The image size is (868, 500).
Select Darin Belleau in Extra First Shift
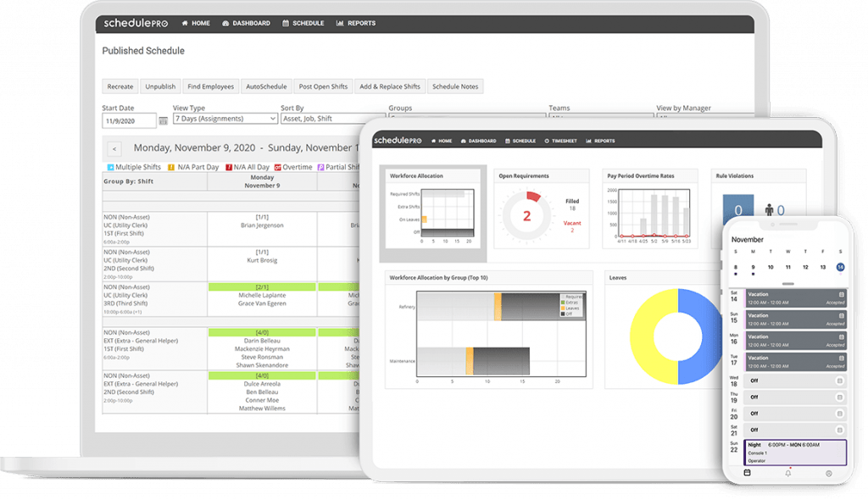pos(262,341)
